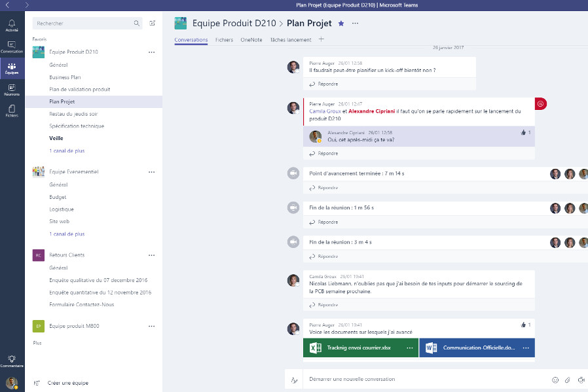The width and height of the screenshot is (588, 392).
Task: Open the OneNote tab
Action: click(x=251, y=40)
